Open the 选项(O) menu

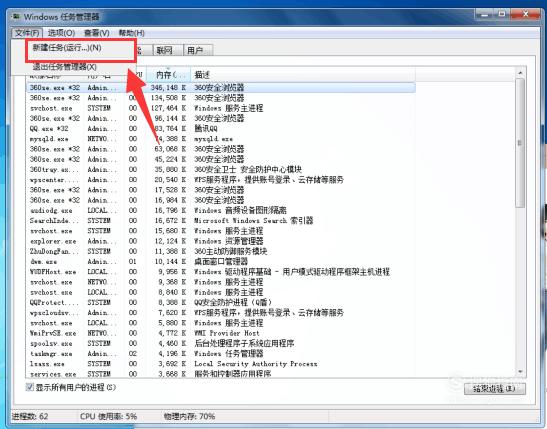coord(61,33)
